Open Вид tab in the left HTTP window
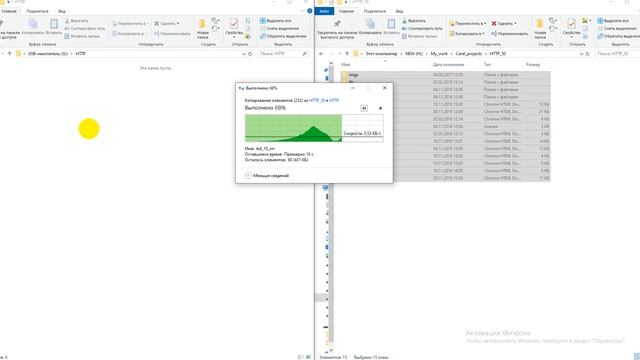Viewport: 640px width, 360px height. point(62,11)
